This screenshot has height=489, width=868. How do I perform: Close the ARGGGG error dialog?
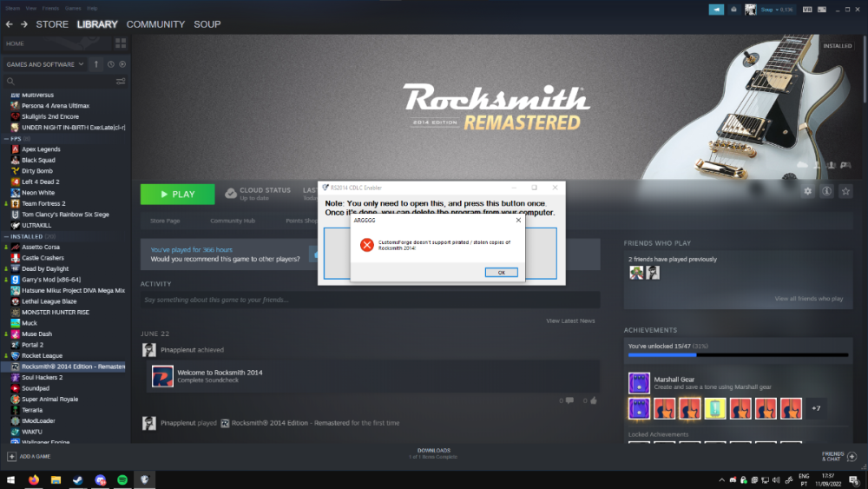click(518, 221)
